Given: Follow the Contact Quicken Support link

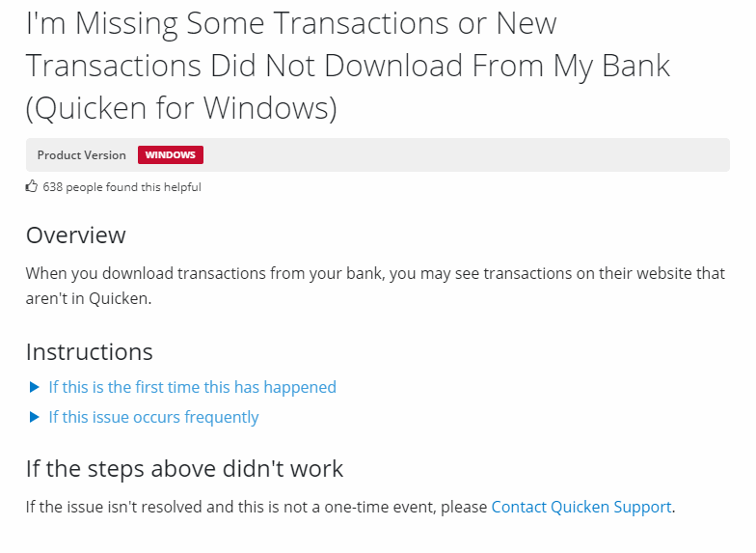Looking at the screenshot, I should 580,507.
